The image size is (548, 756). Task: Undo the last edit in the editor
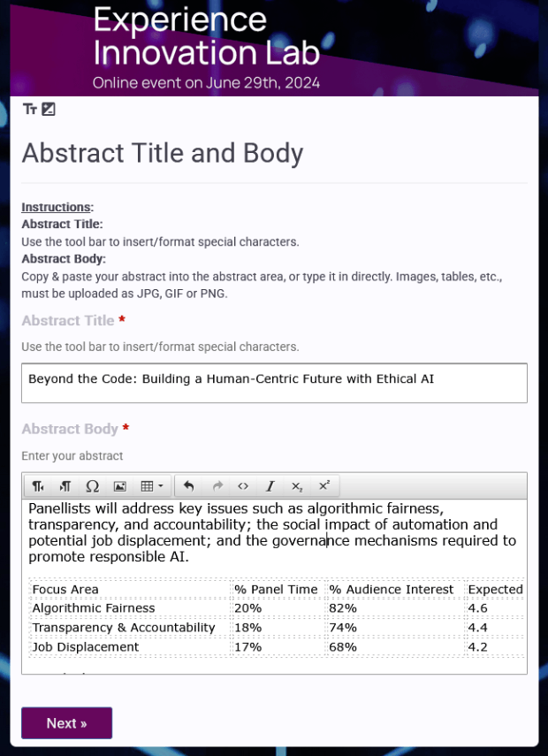(x=189, y=485)
